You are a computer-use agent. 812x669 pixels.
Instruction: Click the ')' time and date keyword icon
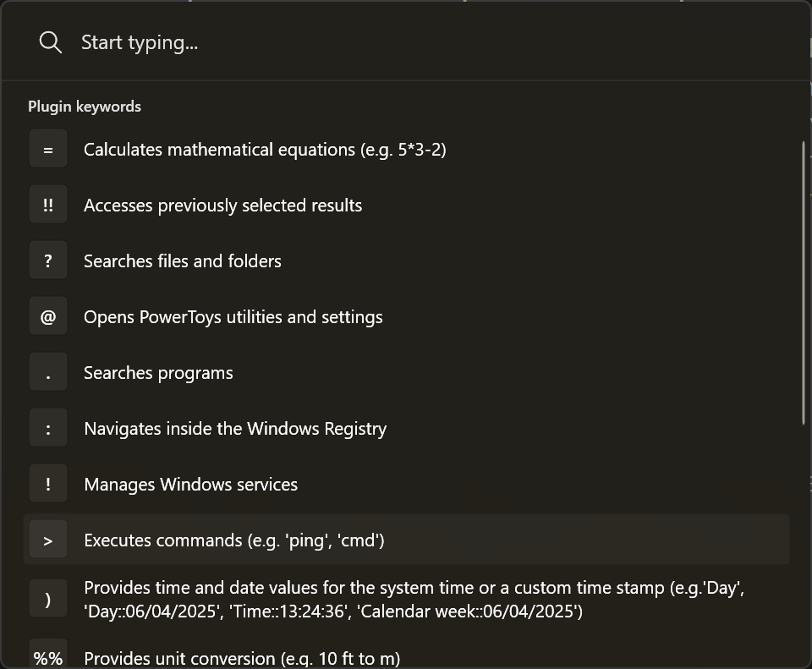(x=48, y=600)
